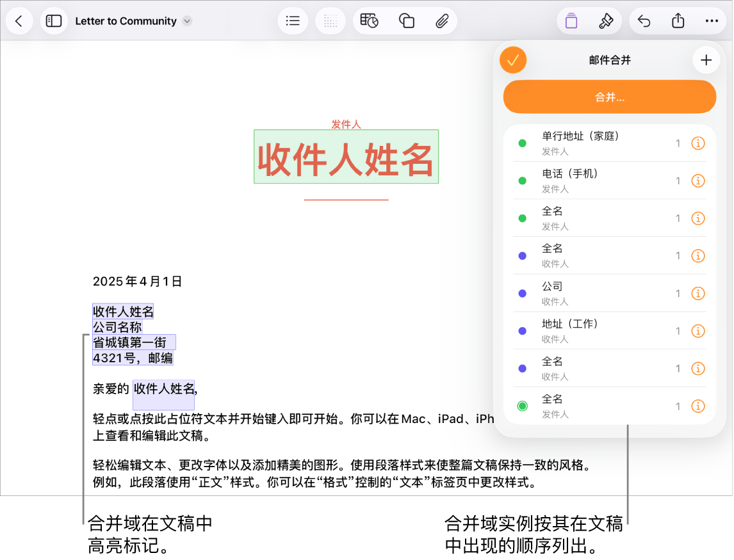The height and width of the screenshot is (560, 734).
Task: Open the Format paintbrush panel
Action: click(607, 20)
